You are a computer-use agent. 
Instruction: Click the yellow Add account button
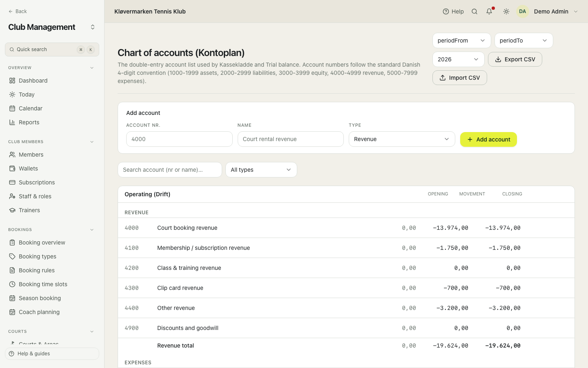click(x=488, y=139)
